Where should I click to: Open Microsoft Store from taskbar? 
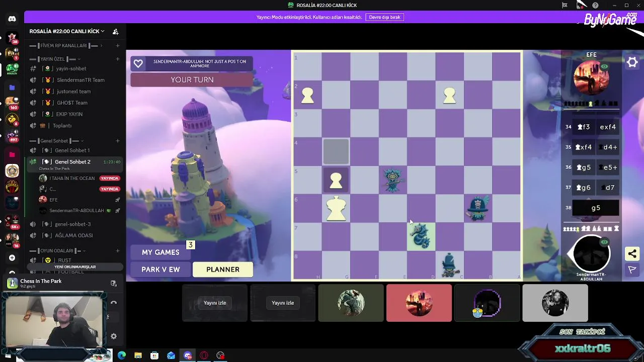[x=154, y=355]
